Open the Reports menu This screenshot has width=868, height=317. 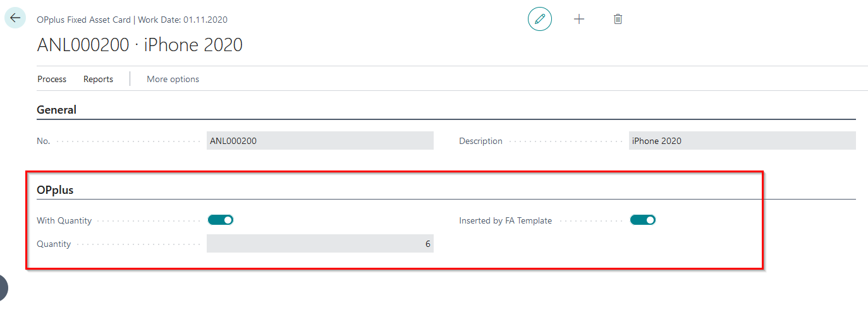tap(98, 79)
